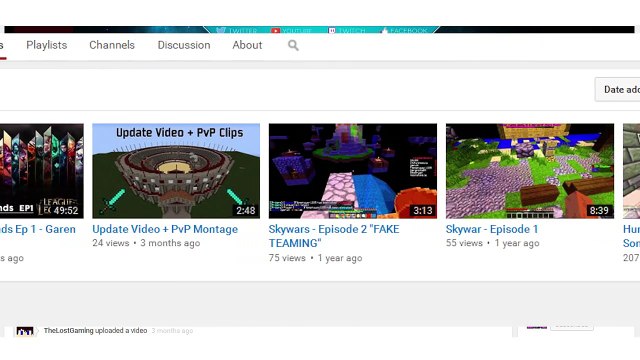
Task: Click title Skywars - Episode 2 "FAKE TEAMING"
Action: 334,236
